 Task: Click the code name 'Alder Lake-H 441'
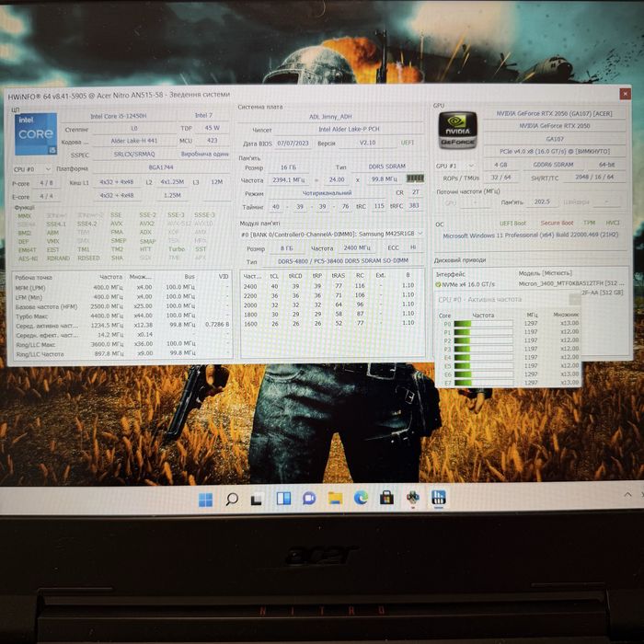(x=134, y=141)
